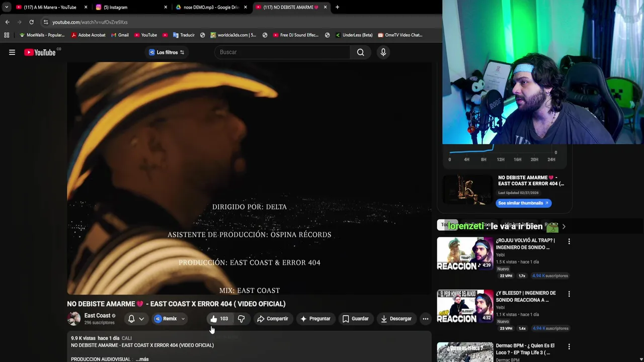The height and width of the screenshot is (362, 644).
Task: Click the 23 VPH stat badge
Action: (506, 329)
